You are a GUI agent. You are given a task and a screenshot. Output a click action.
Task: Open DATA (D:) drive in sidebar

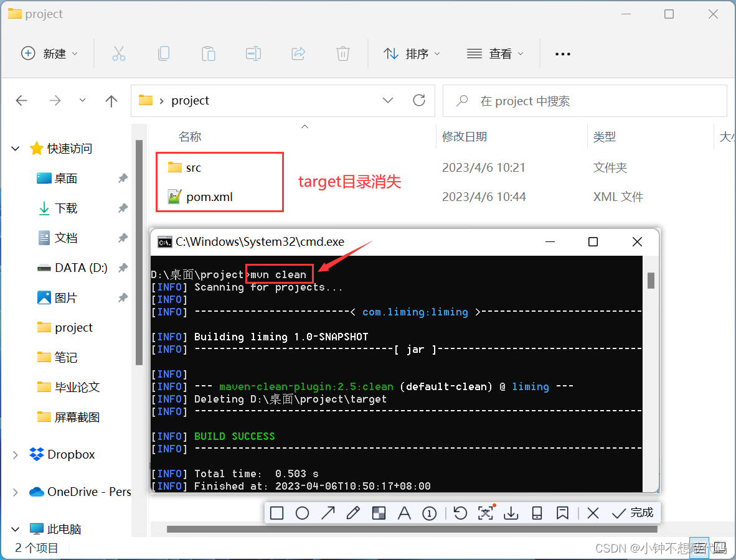pos(81,268)
